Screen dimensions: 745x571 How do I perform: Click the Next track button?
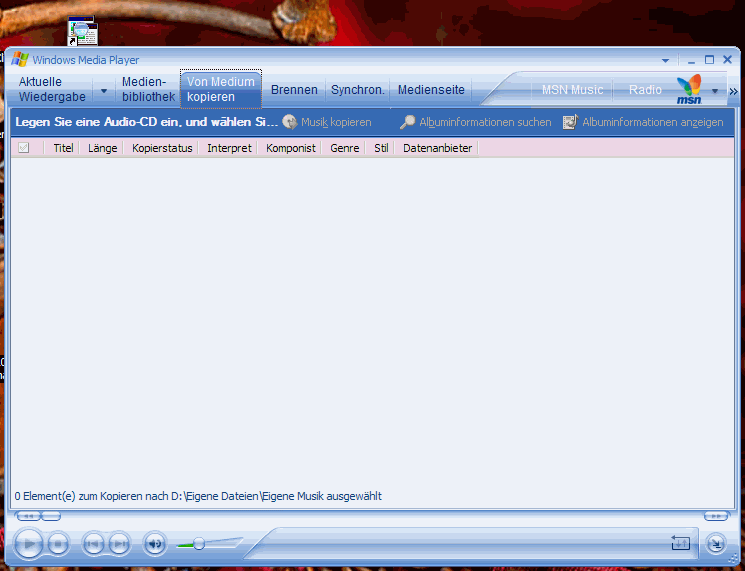click(119, 543)
